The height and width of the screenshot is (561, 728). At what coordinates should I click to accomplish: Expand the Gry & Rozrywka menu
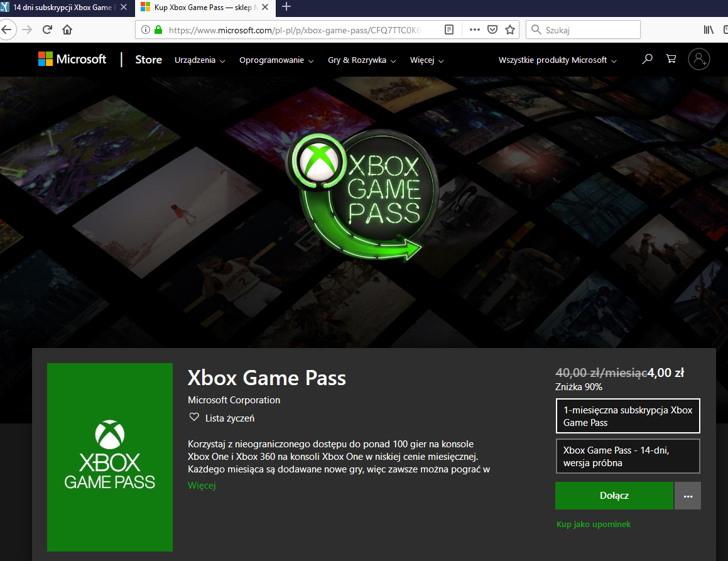point(362,60)
